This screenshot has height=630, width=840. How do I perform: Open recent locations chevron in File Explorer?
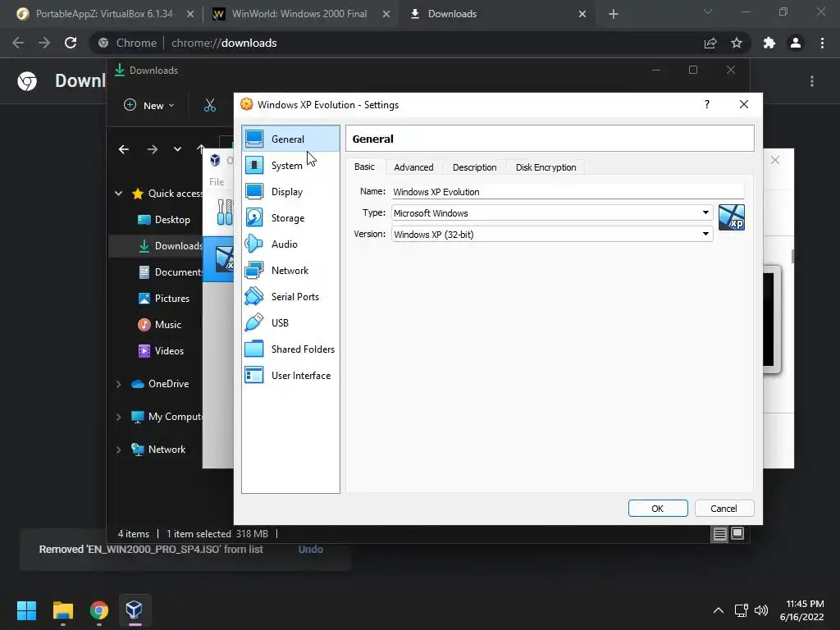[x=177, y=149]
